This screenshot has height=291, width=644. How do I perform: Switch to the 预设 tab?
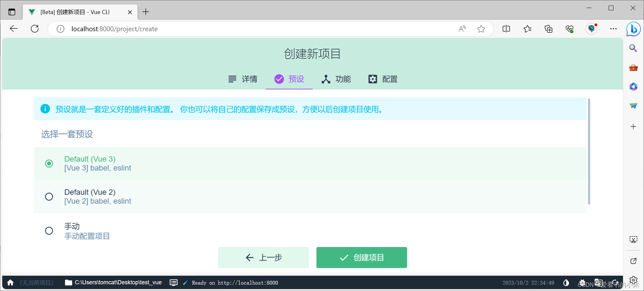click(289, 79)
